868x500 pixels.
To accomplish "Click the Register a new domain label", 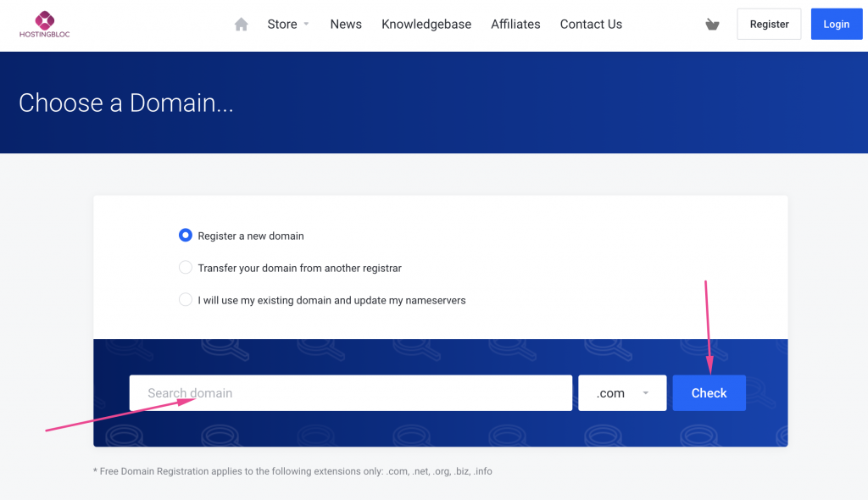I will [251, 236].
